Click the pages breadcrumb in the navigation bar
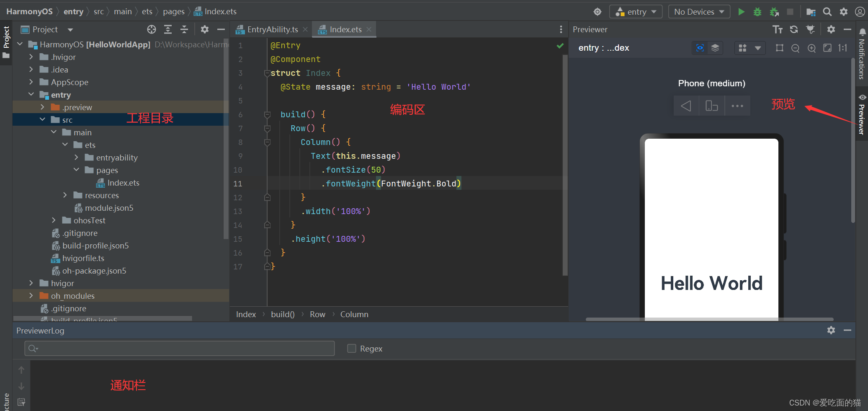 coord(174,12)
